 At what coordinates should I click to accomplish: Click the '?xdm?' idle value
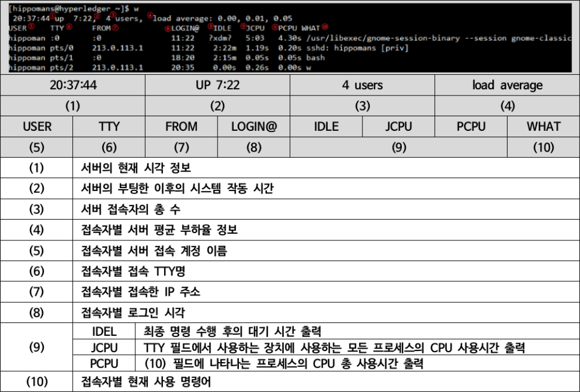click(x=220, y=38)
